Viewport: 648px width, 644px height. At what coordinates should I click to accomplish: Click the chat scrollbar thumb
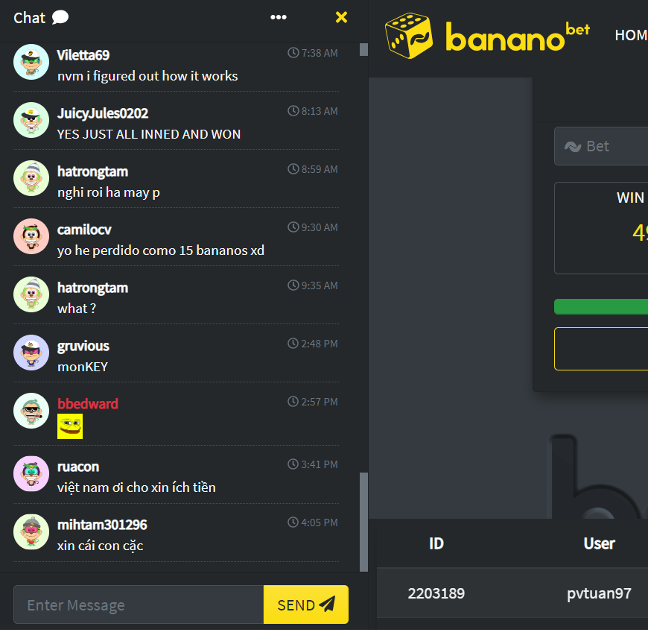pos(363,522)
